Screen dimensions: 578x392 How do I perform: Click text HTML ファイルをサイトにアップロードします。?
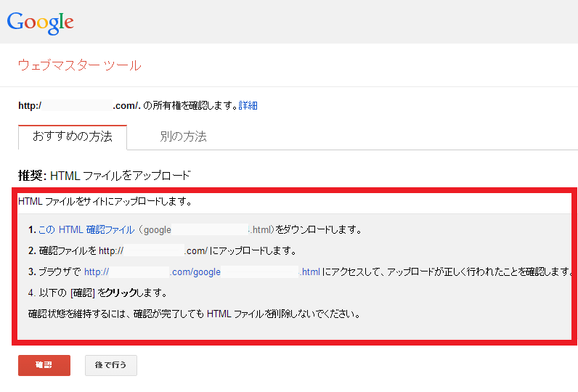pyautogui.click(x=105, y=202)
